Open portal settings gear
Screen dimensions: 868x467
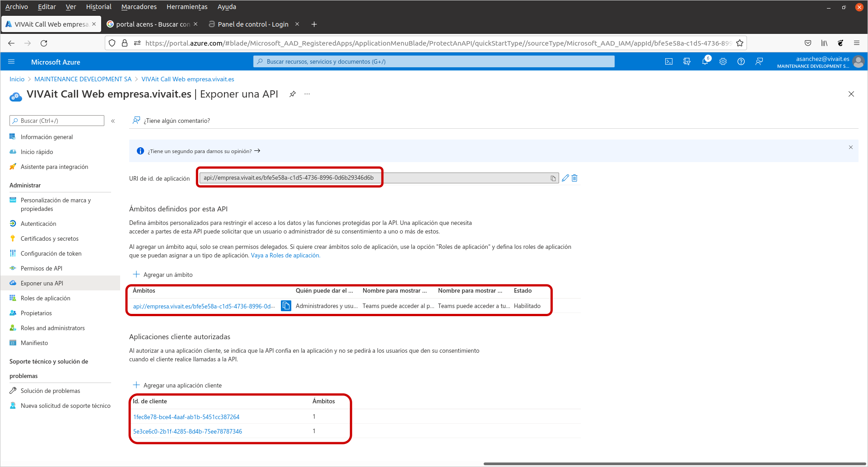(x=723, y=62)
